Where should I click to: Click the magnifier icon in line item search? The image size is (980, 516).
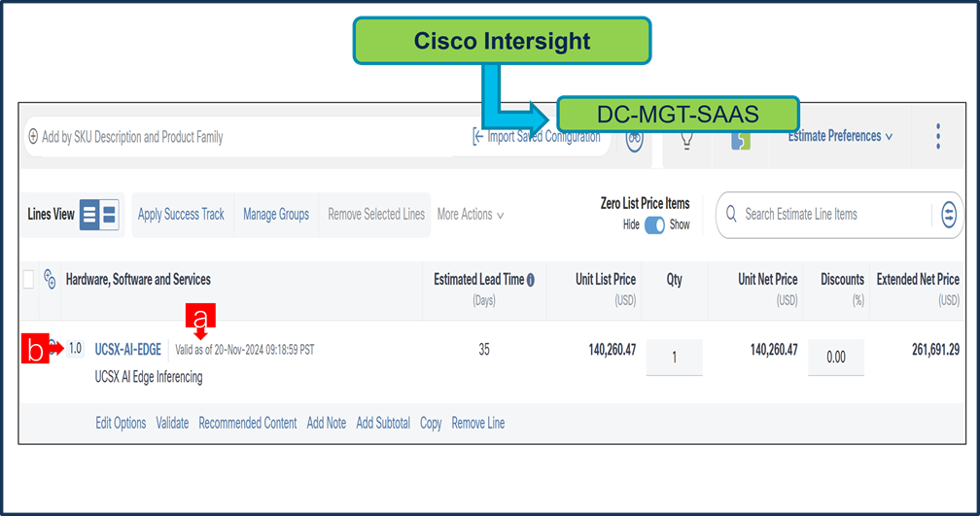click(731, 214)
